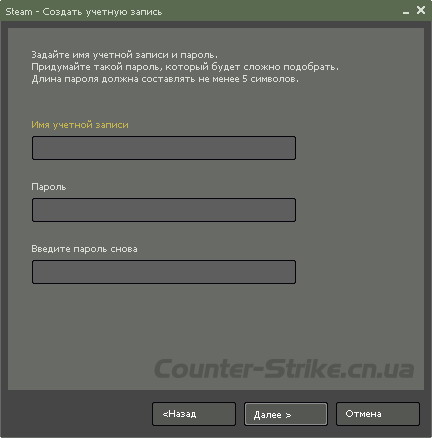Click the word Steam in the title bar
The image size is (432, 438).
tap(19, 12)
